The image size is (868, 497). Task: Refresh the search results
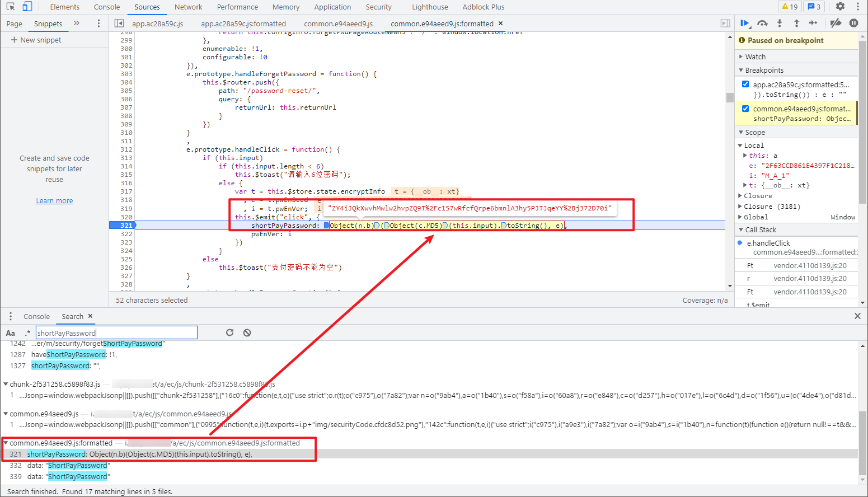tap(229, 332)
